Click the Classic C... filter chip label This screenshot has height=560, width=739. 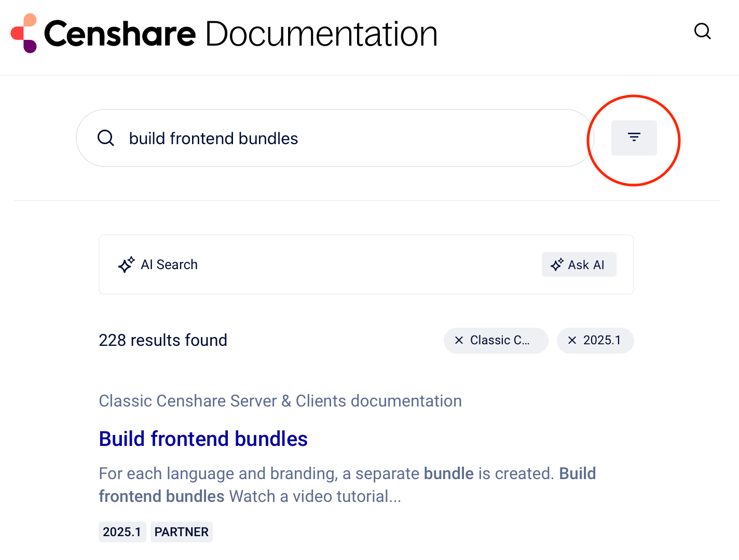(500, 341)
